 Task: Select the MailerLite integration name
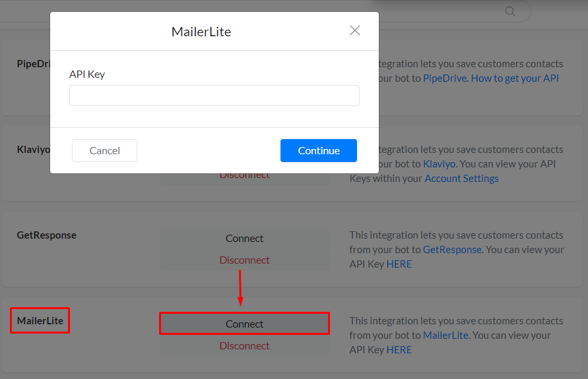40,320
